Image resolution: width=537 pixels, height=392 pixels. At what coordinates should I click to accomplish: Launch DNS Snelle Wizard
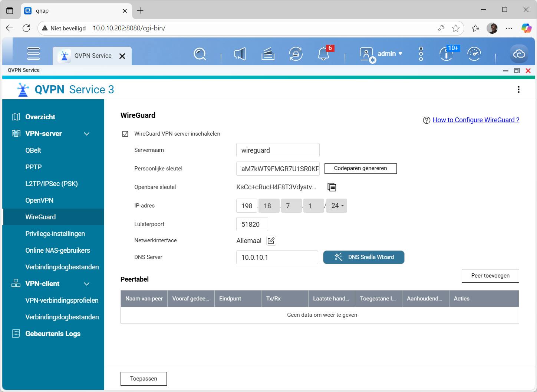(364, 257)
